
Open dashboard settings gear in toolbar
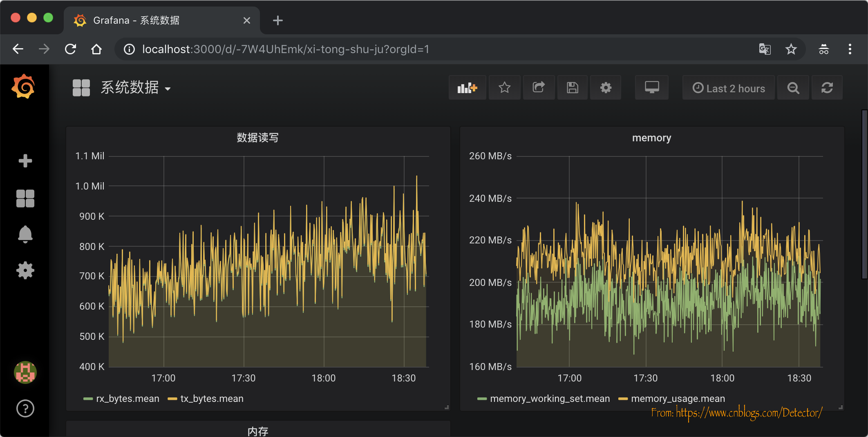coord(606,88)
